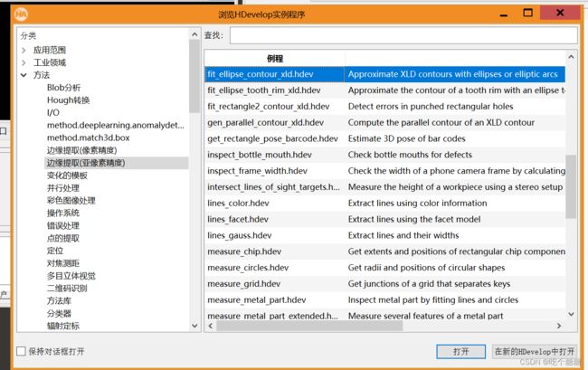This screenshot has width=588, height=370.
Task: Click example list scroll-down arrow
Action: [571, 314]
